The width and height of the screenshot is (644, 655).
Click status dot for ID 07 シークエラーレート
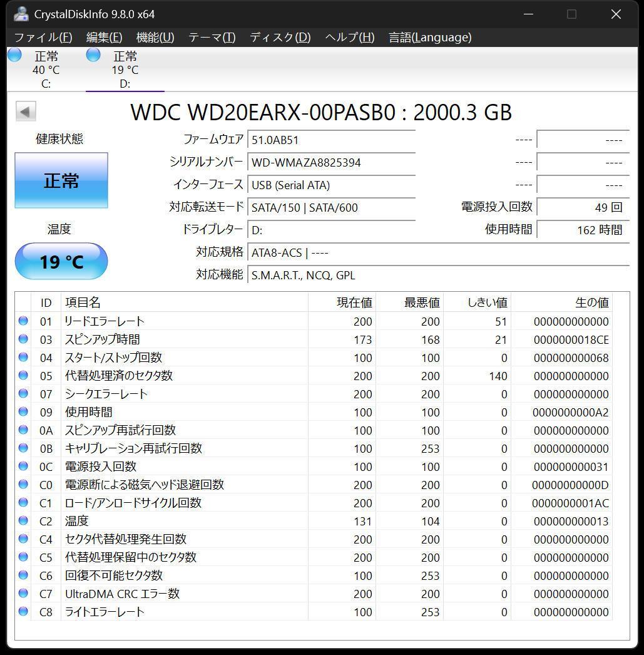tap(23, 393)
